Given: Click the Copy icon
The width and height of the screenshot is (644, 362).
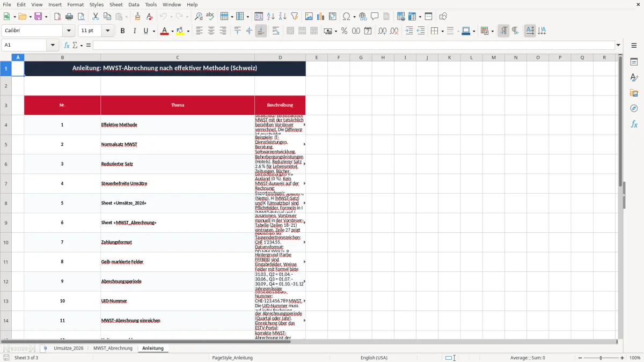Looking at the screenshot, I should pos(107,17).
